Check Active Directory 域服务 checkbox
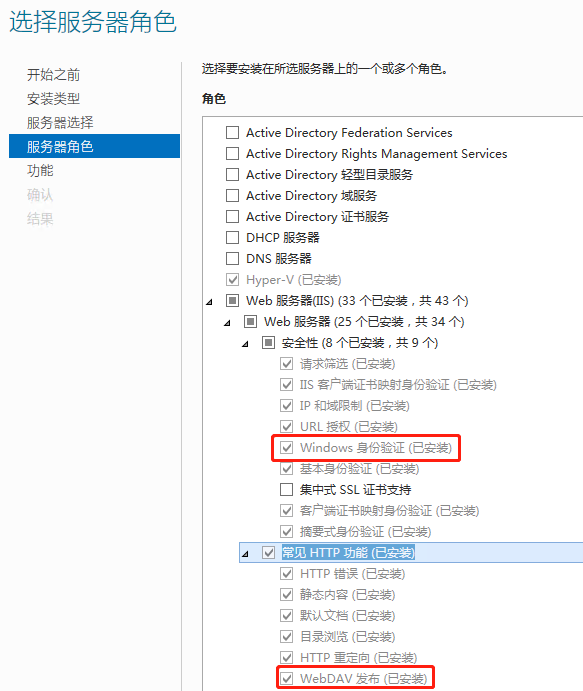Viewport: 583px width, 691px height. [x=232, y=196]
